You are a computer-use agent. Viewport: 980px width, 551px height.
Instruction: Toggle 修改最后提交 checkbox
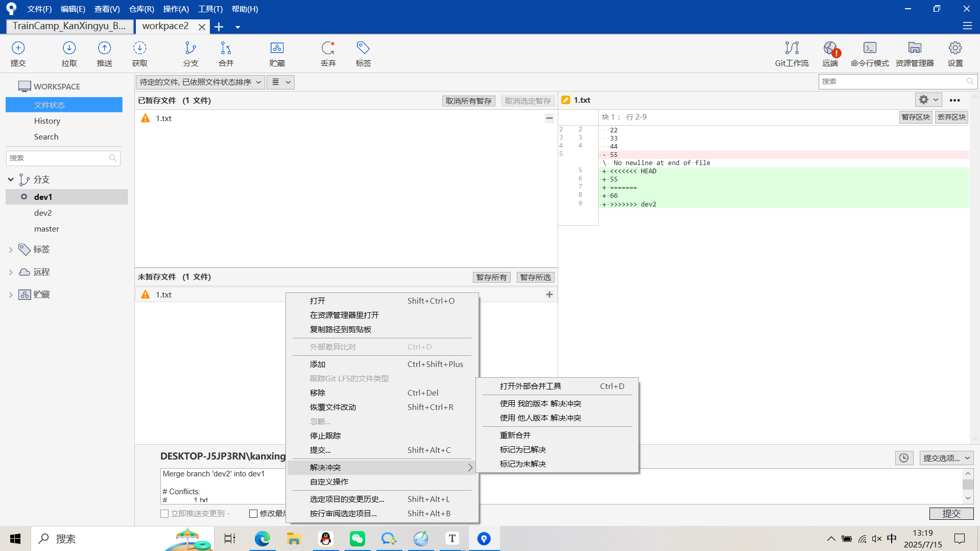[253, 514]
